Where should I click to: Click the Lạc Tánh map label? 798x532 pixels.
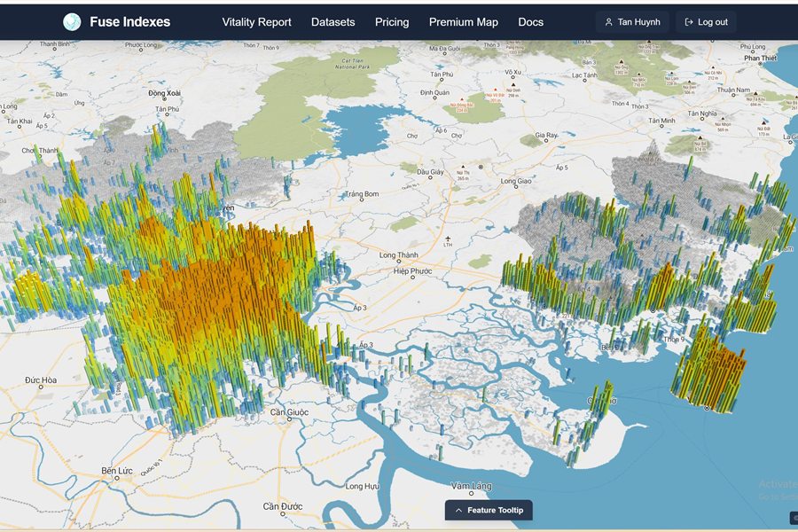click(x=584, y=75)
